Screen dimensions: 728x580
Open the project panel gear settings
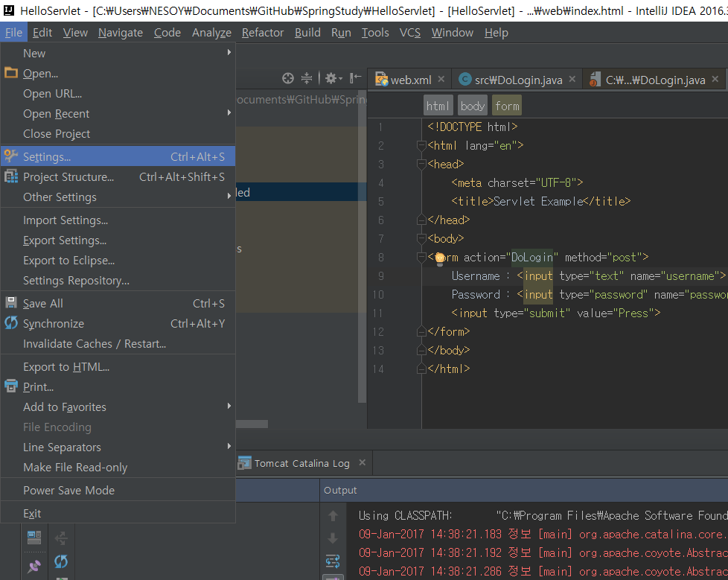click(x=333, y=78)
